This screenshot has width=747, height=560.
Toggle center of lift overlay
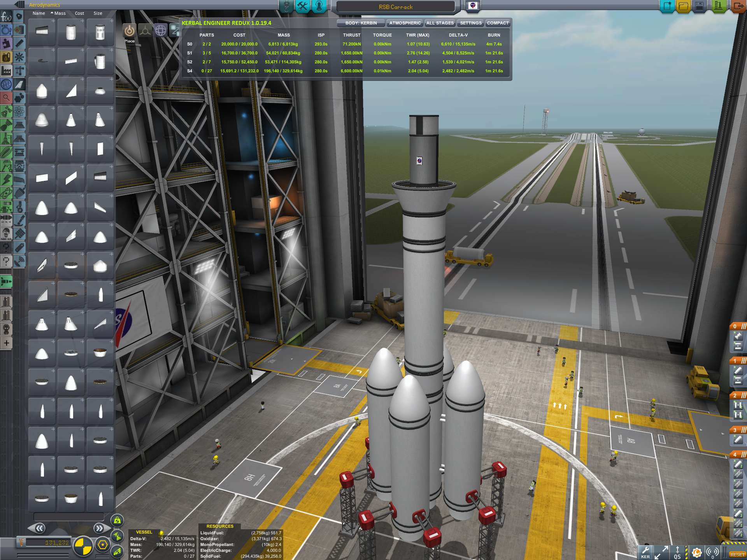tap(117, 551)
